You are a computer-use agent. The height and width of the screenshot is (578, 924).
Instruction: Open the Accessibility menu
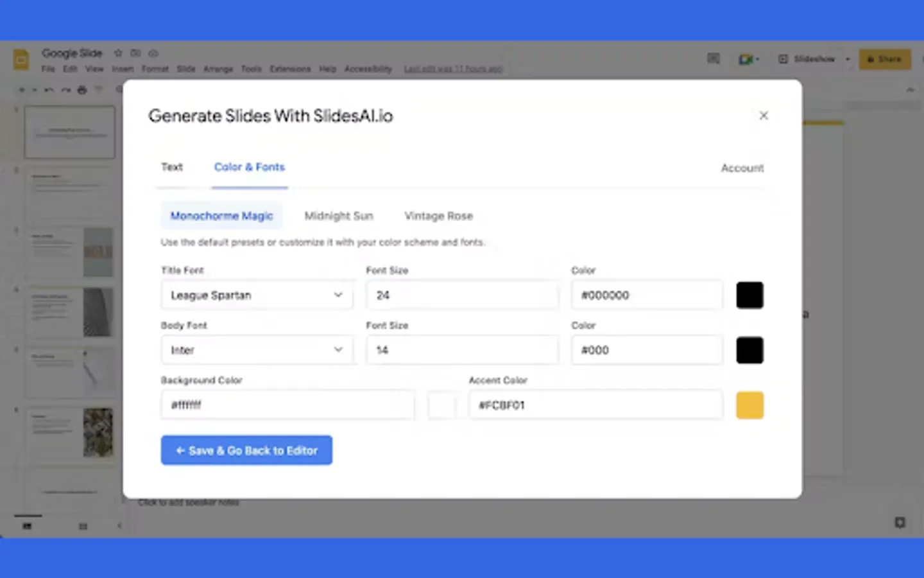click(368, 69)
